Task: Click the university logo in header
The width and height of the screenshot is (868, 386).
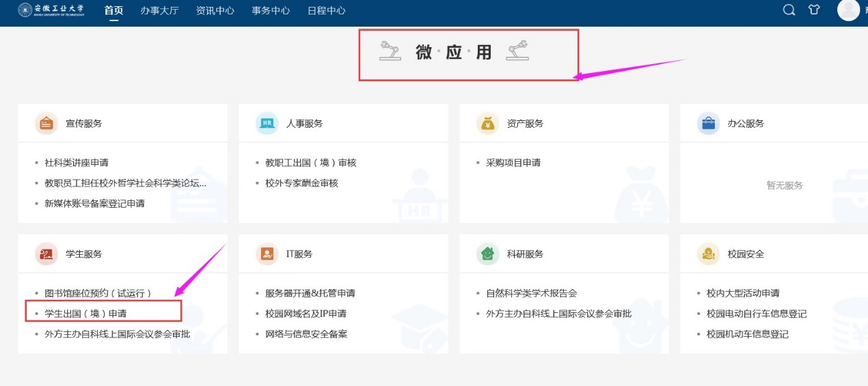Action: click(x=51, y=10)
